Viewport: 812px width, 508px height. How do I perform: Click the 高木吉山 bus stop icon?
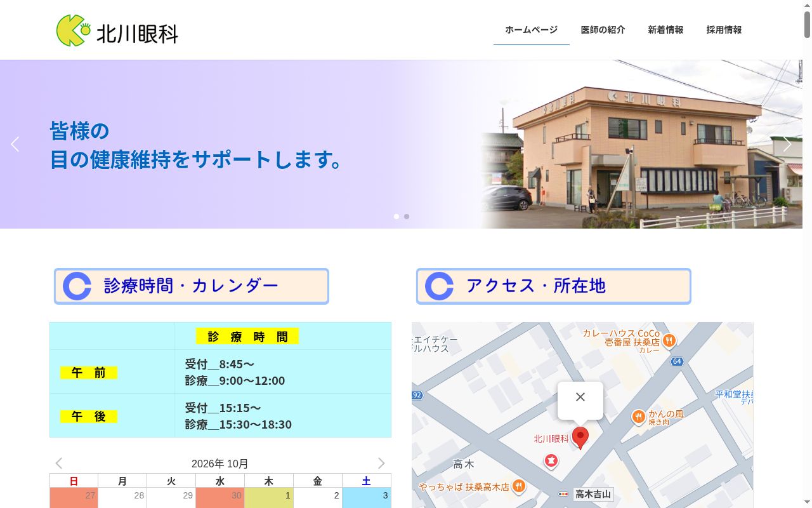tap(563, 494)
